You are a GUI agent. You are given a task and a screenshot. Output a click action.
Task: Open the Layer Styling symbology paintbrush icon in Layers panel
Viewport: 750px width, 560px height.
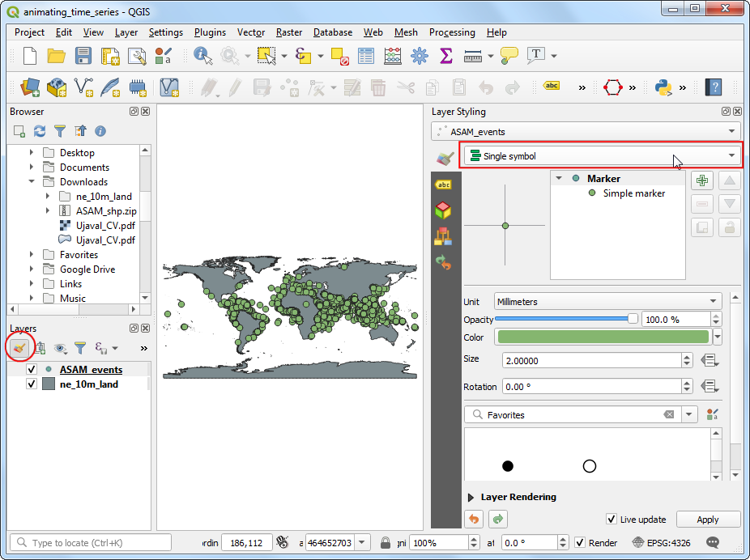(x=20, y=347)
